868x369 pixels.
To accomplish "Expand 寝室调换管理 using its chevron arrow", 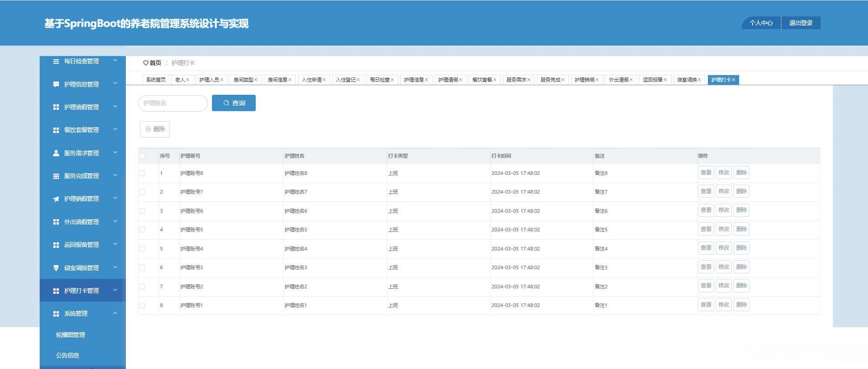I will tap(115, 267).
